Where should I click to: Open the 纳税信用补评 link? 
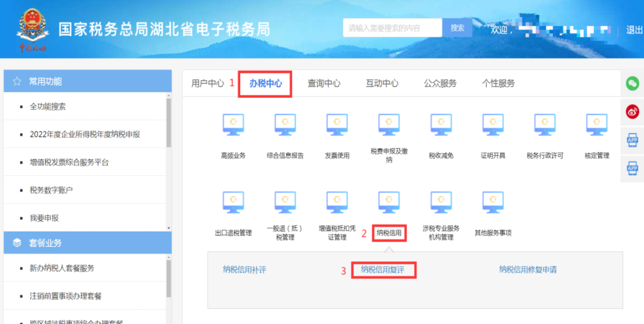point(245,270)
